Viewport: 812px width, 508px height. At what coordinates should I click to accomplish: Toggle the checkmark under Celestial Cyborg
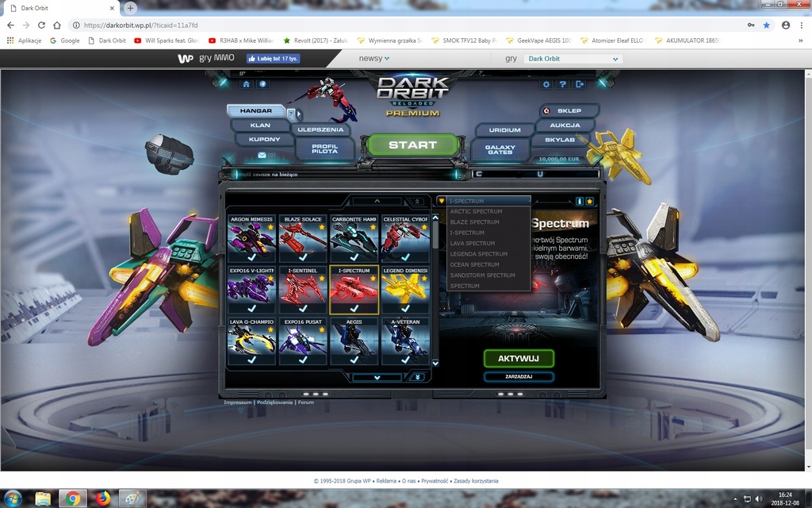click(405, 257)
